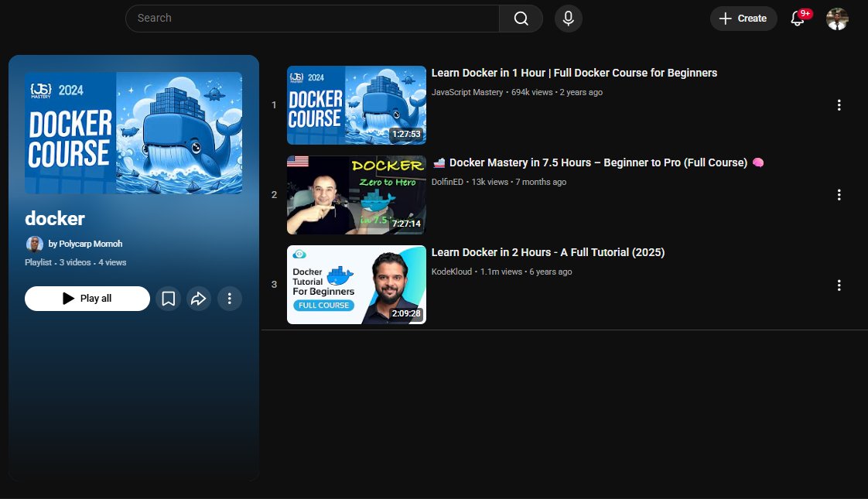Open Polycarp Momoh profile link

coord(85,244)
